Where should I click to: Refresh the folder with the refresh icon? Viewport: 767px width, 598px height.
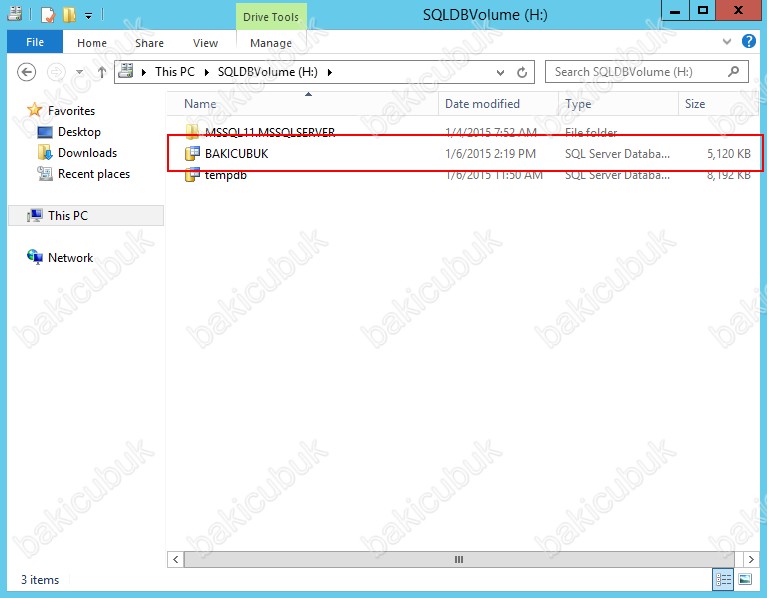click(x=522, y=72)
